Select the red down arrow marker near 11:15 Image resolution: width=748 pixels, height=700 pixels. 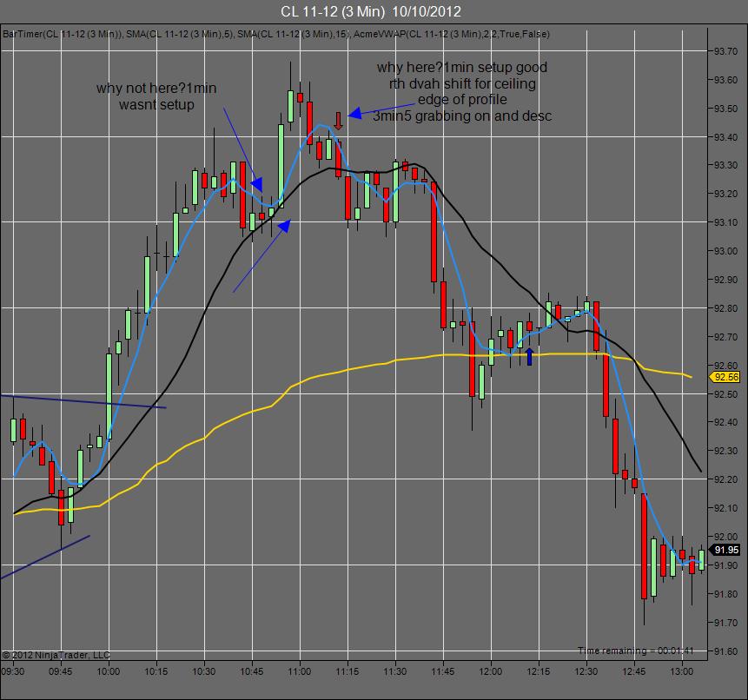pos(338,121)
